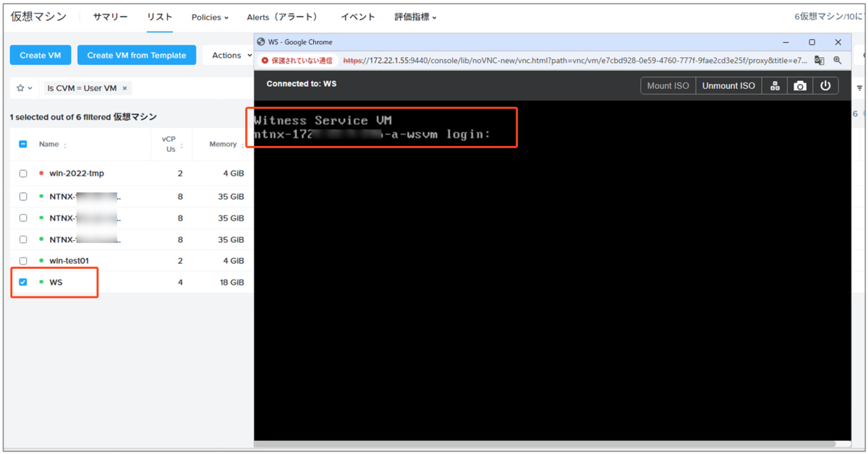This screenshot has width=868, height=454.
Task: Expand the 評価指標 menu
Action: click(415, 17)
